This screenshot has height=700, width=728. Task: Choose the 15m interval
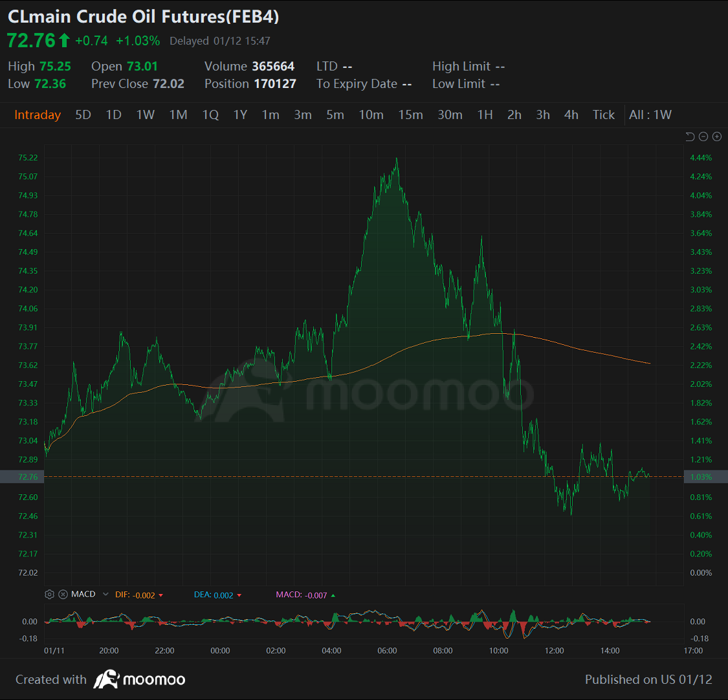[410, 115]
